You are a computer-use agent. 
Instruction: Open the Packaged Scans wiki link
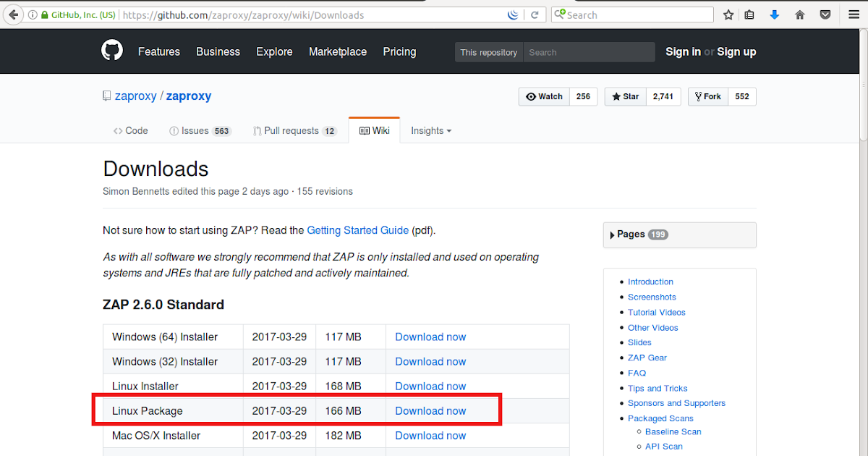point(660,418)
